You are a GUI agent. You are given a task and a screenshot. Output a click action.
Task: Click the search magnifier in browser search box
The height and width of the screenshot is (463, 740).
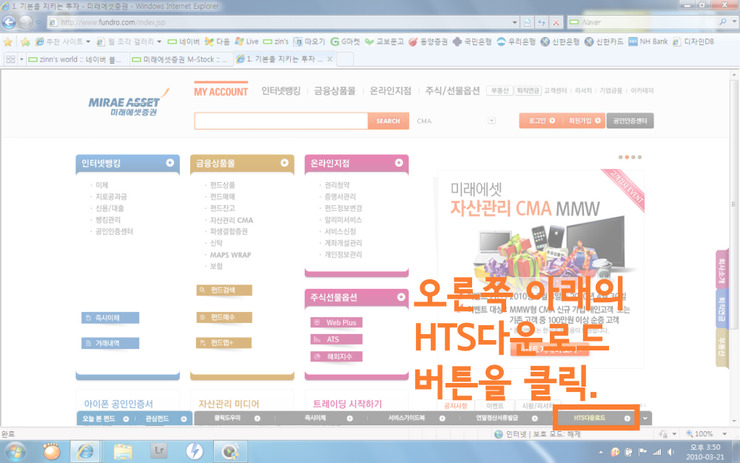(723, 22)
